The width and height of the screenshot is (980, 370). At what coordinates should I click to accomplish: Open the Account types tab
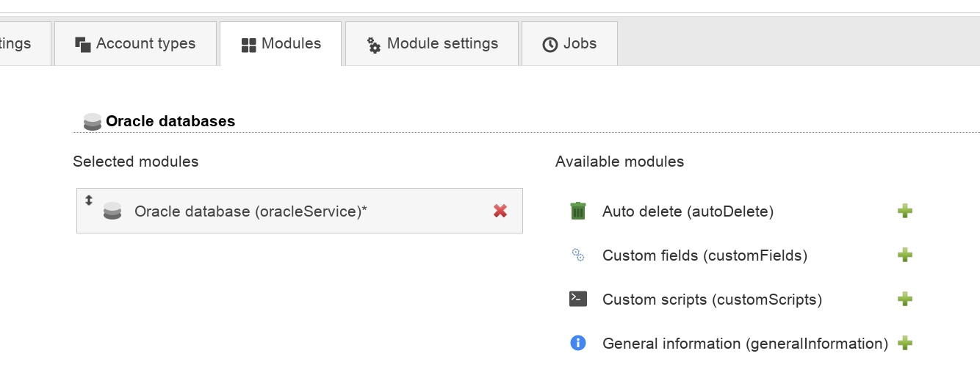click(x=136, y=44)
